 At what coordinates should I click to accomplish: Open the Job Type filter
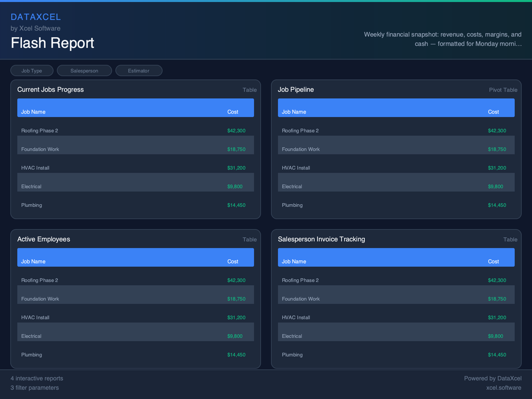click(x=32, y=71)
